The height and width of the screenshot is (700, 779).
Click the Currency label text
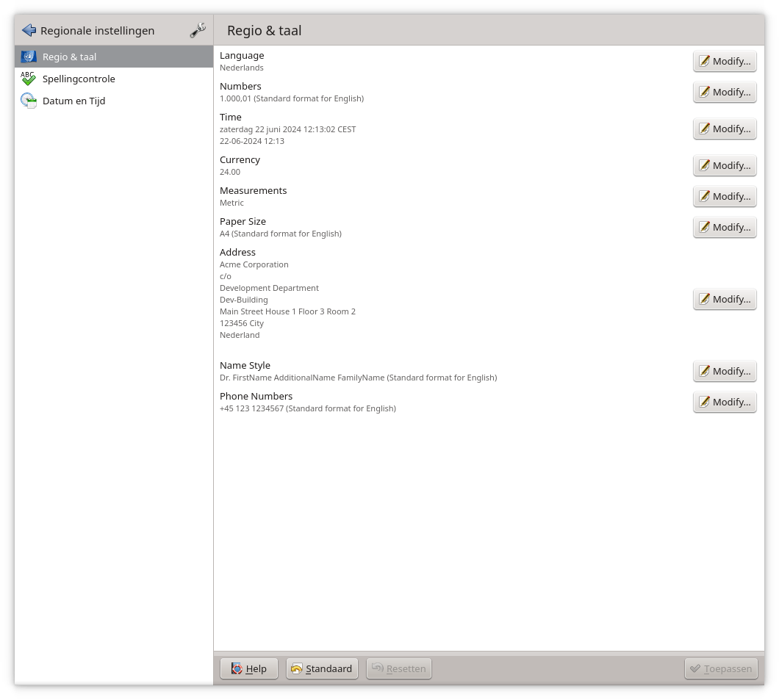pos(240,160)
